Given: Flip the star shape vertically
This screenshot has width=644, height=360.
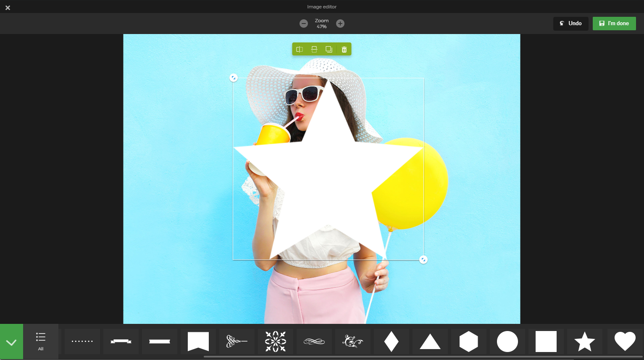Looking at the screenshot, I should coord(314,49).
